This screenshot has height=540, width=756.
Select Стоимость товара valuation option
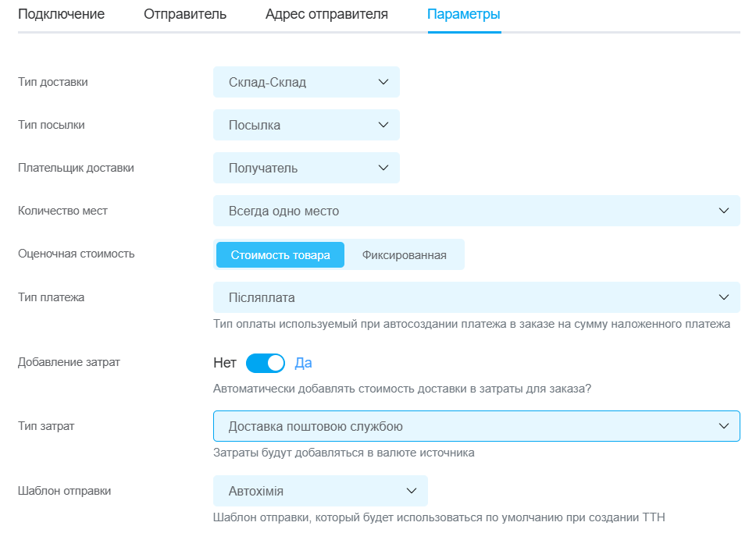[280, 255]
